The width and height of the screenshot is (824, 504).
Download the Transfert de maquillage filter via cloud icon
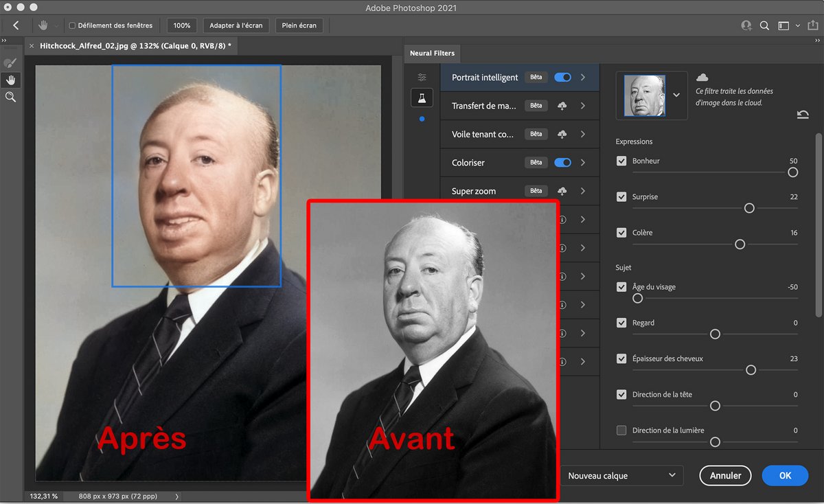coord(562,105)
